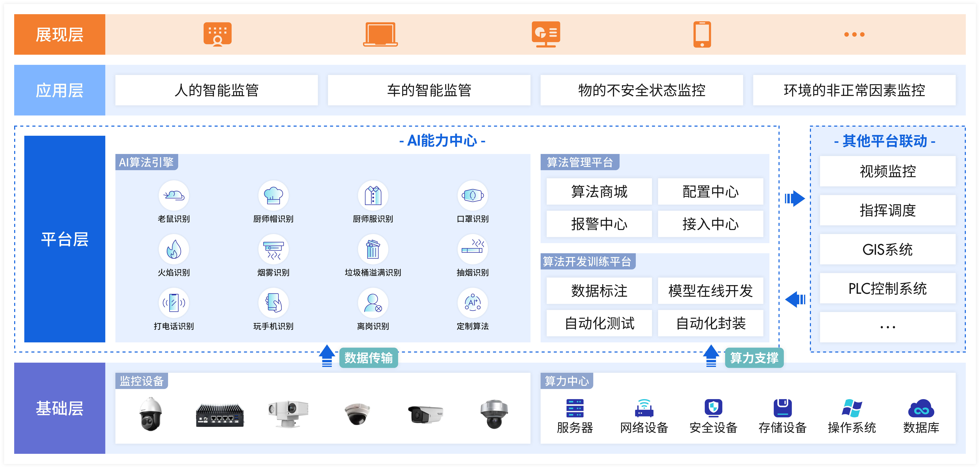Select the 老鼠识别 mouse icon
The width and height of the screenshot is (980, 468).
174,196
